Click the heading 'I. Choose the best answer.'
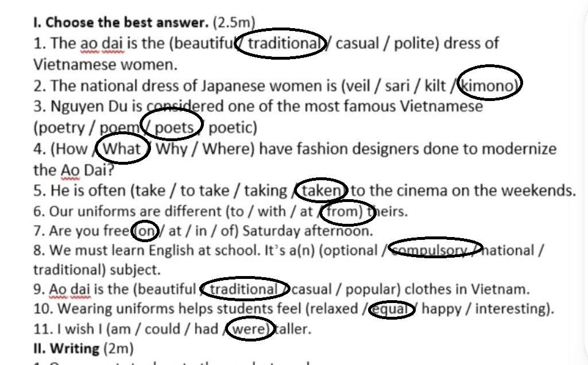Screen dimensions: 588x365 pyautogui.click(x=121, y=22)
